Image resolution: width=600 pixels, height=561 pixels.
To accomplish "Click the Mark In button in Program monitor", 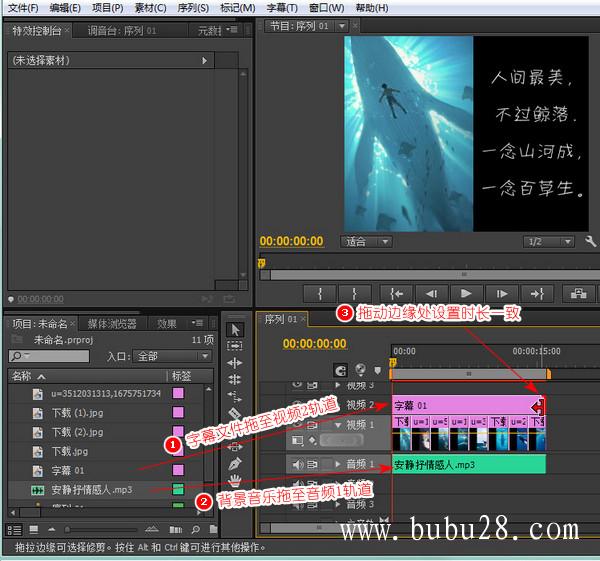I will 320,294.
